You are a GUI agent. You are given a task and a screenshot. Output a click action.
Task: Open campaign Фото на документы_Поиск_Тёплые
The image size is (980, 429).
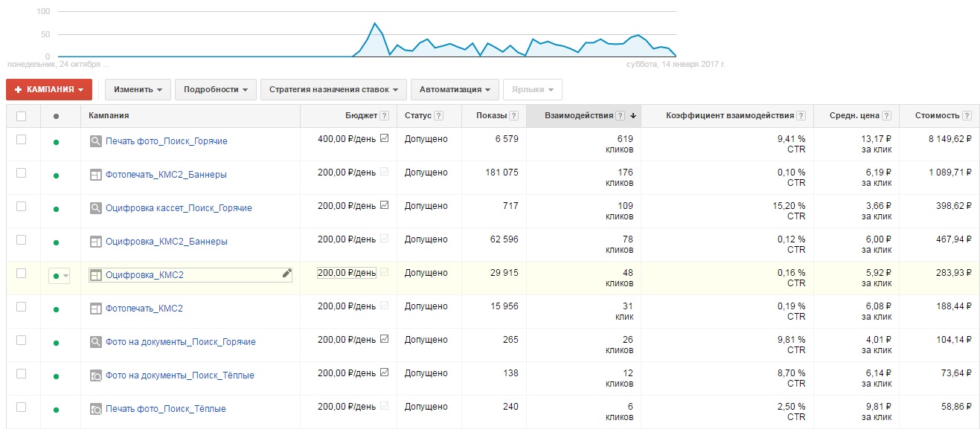tap(181, 375)
